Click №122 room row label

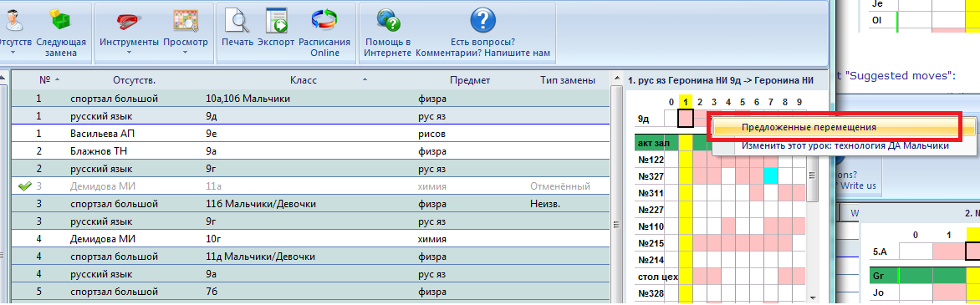(x=651, y=160)
